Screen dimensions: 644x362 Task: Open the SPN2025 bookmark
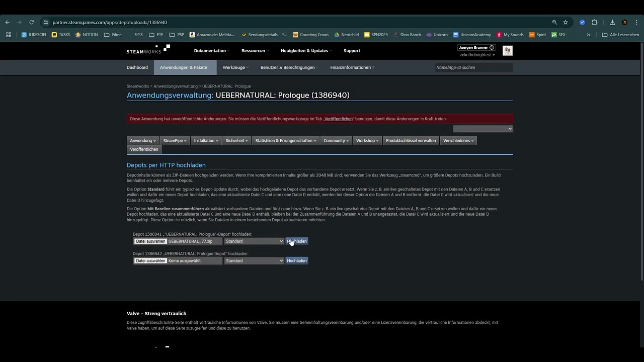[x=376, y=35]
